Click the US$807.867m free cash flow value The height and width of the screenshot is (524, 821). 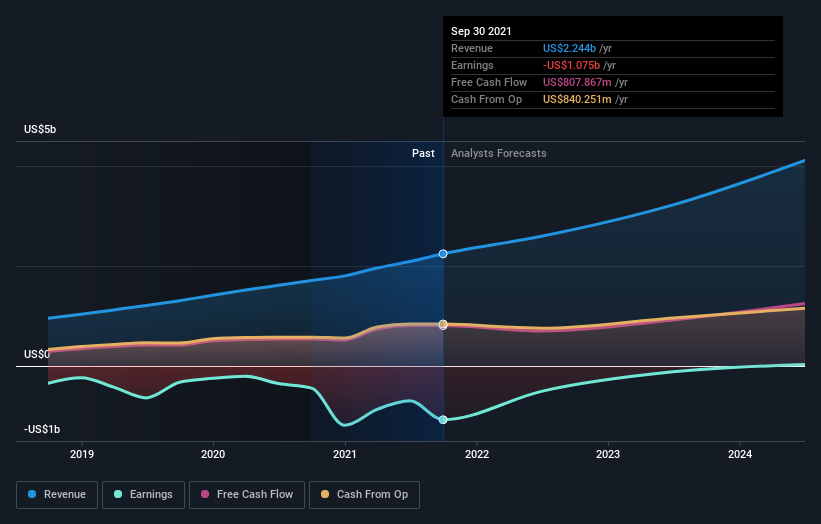coord(577,82)
